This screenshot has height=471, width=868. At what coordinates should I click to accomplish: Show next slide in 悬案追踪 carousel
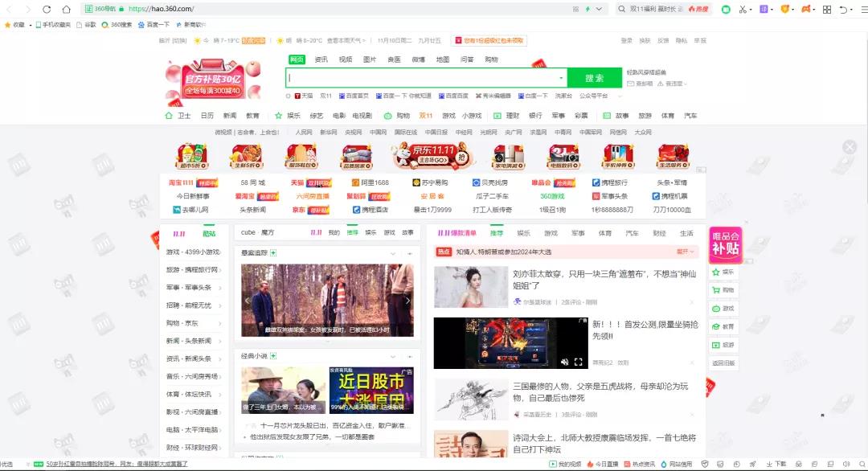[408, 301]
